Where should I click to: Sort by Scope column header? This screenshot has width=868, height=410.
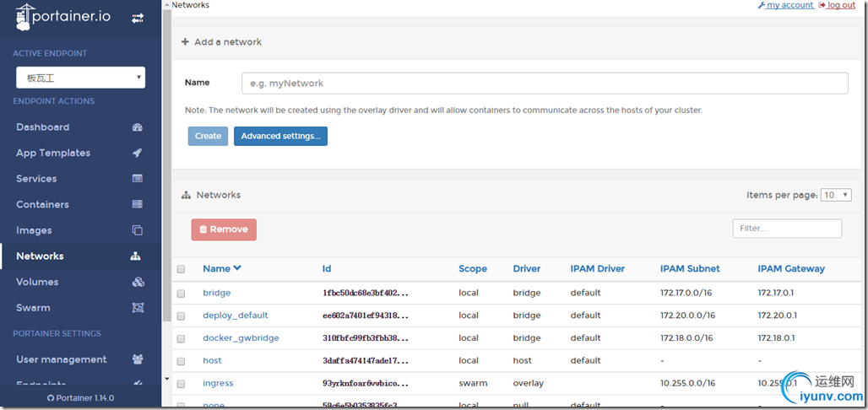[x=473, y=269]
